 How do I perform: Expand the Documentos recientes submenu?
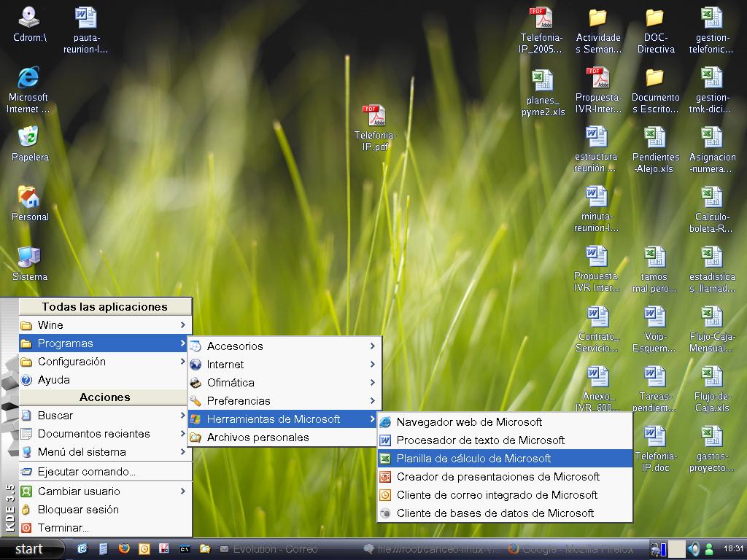tap(105, 434)
